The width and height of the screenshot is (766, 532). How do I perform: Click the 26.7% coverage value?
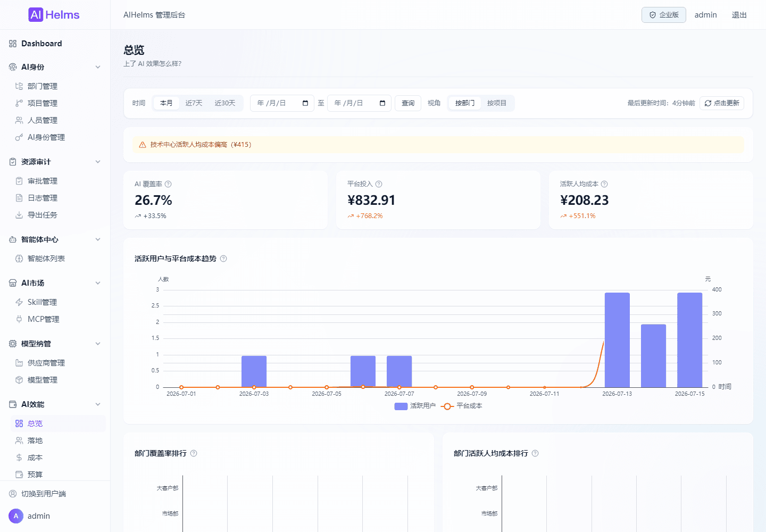pos(153,200)
